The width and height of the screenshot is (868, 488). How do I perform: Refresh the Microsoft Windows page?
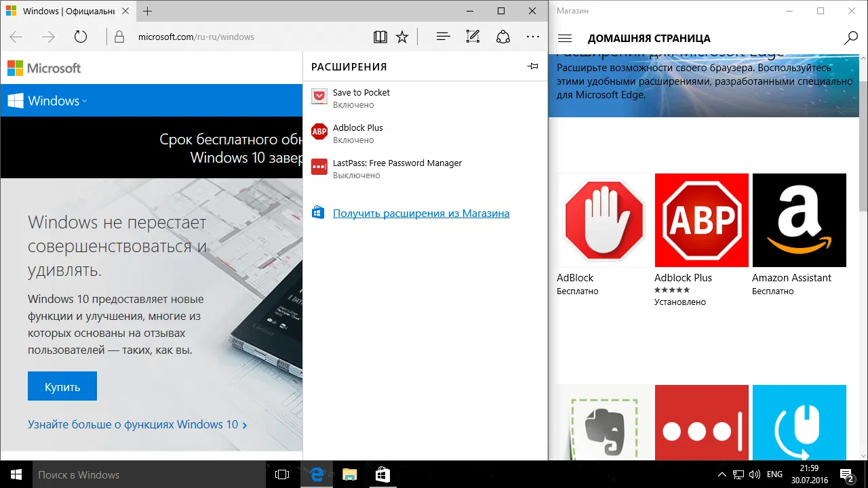tap(81, 37)
